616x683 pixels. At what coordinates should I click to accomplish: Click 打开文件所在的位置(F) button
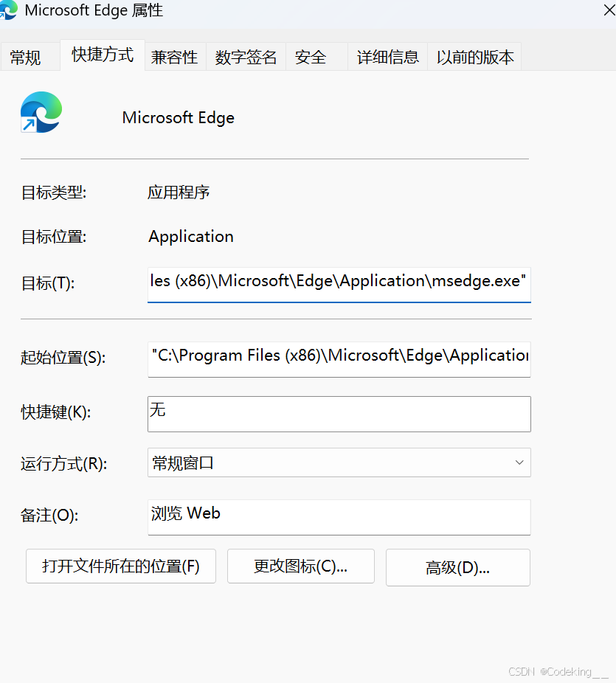121,566
